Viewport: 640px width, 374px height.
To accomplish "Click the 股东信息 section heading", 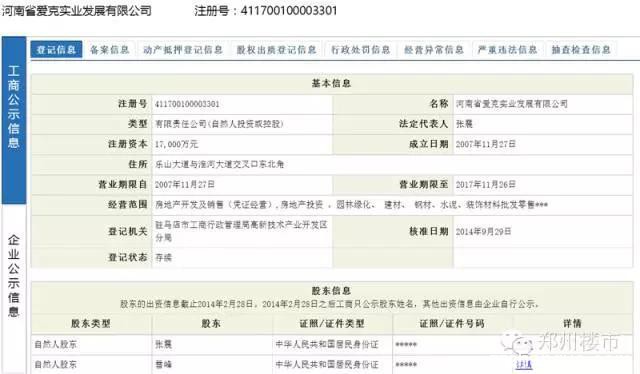I will 331,291.
